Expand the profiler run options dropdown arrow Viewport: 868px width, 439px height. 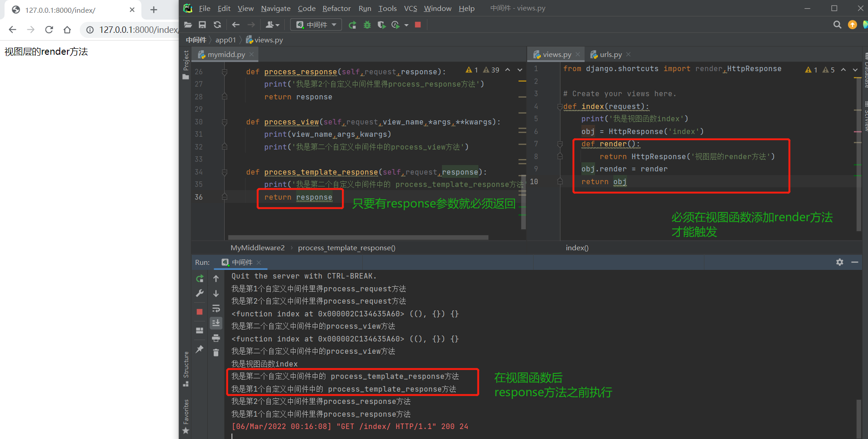click(x=406, y=25)
